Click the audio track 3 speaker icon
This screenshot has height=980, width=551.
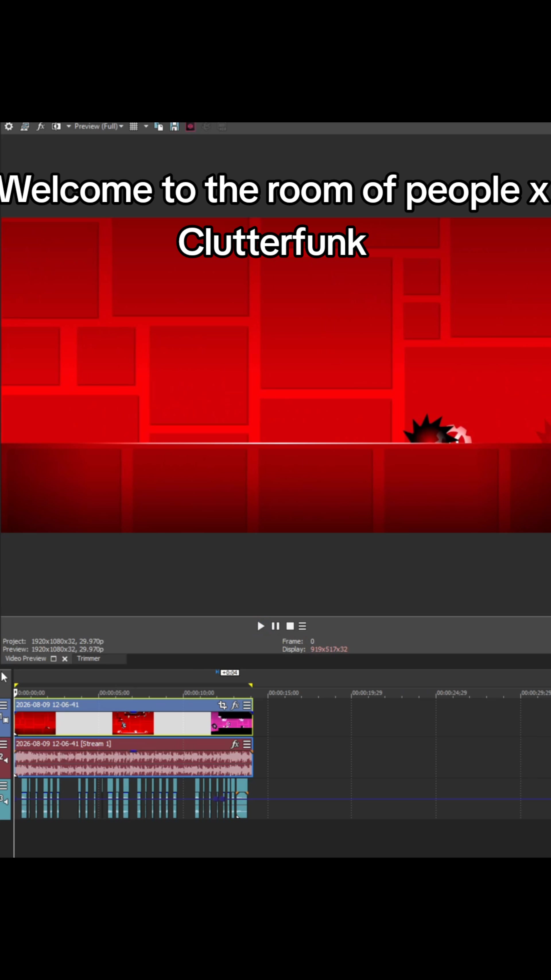(x=6, y=802)
